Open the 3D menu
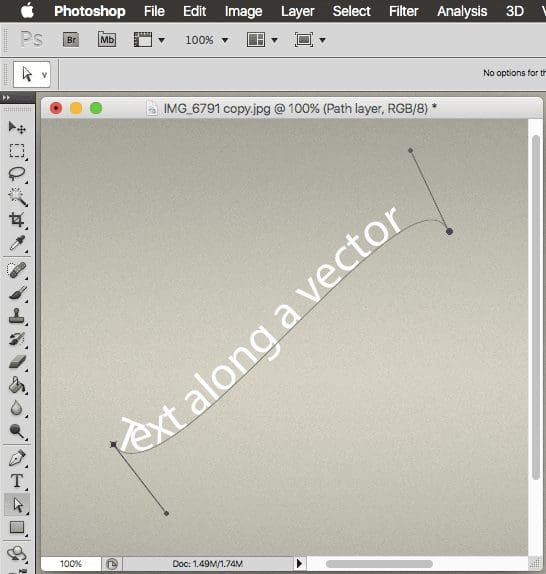Screen dimensions: 546x574 515,11
